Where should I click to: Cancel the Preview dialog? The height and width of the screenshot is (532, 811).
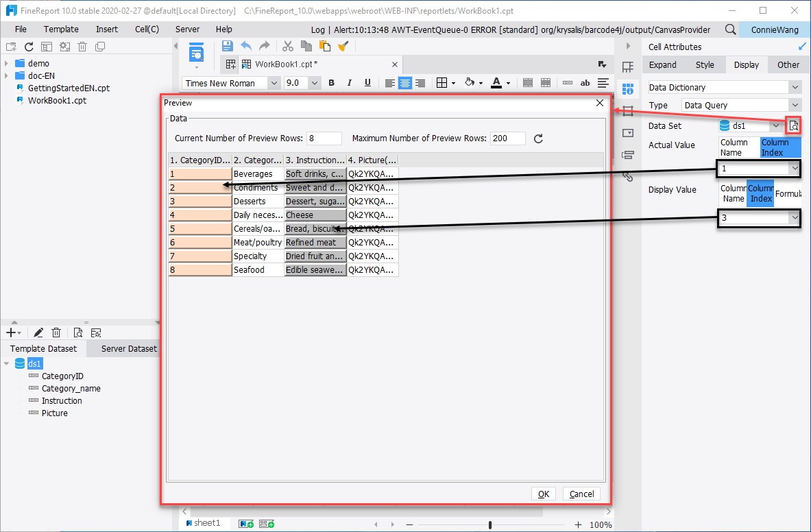pos(581,494)
